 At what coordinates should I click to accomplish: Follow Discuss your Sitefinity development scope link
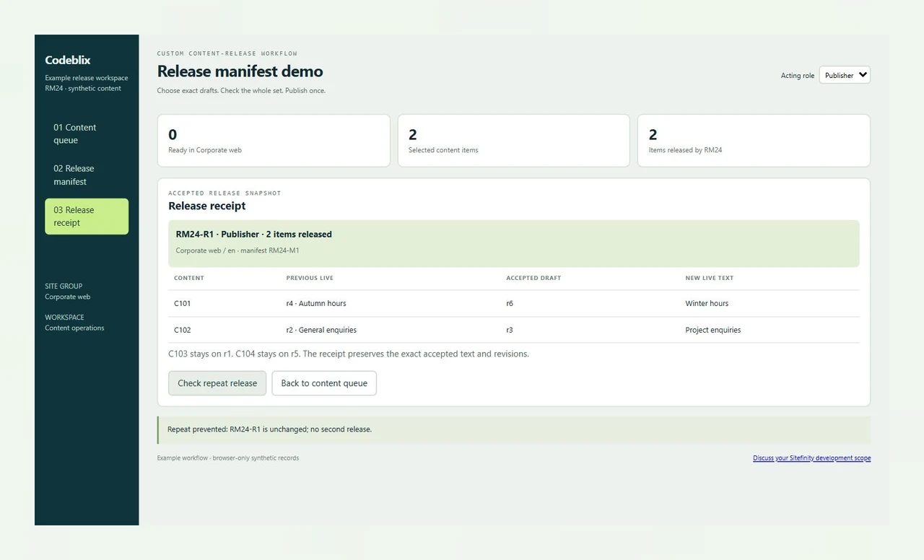(811, 458)
